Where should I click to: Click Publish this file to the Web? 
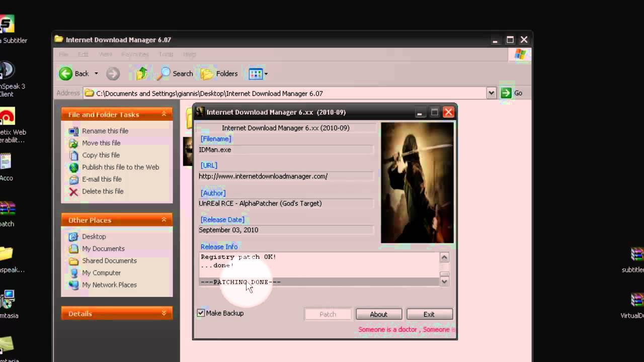pos(120,167)
